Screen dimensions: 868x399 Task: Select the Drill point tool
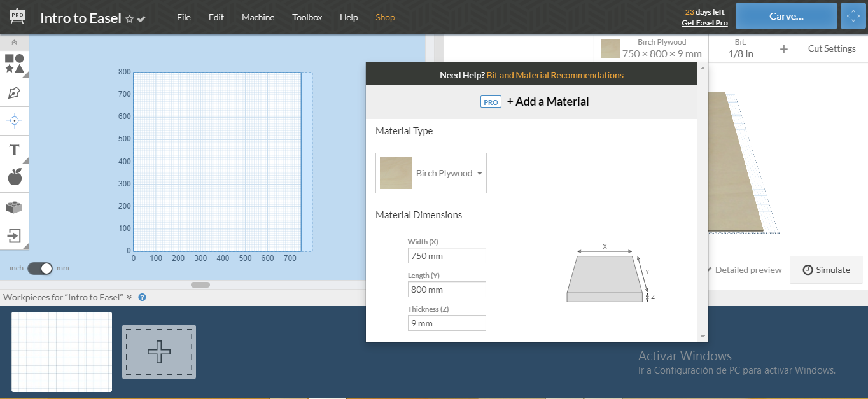tap(15, 120)
